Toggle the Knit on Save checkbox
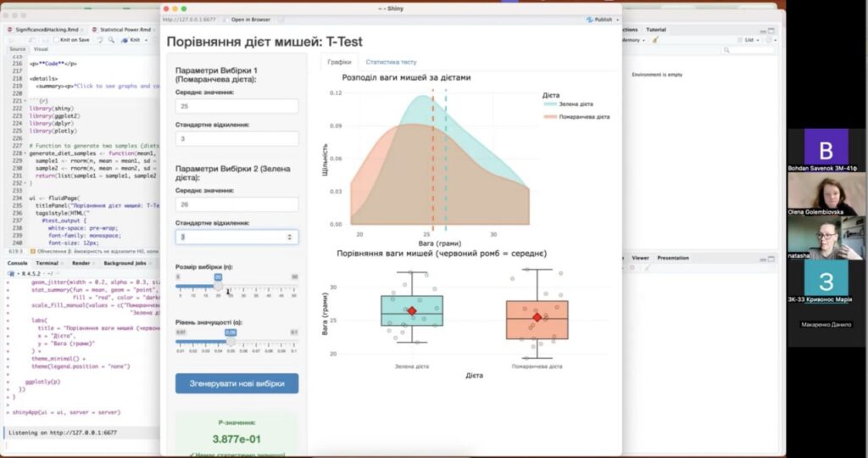 point(57,40)
